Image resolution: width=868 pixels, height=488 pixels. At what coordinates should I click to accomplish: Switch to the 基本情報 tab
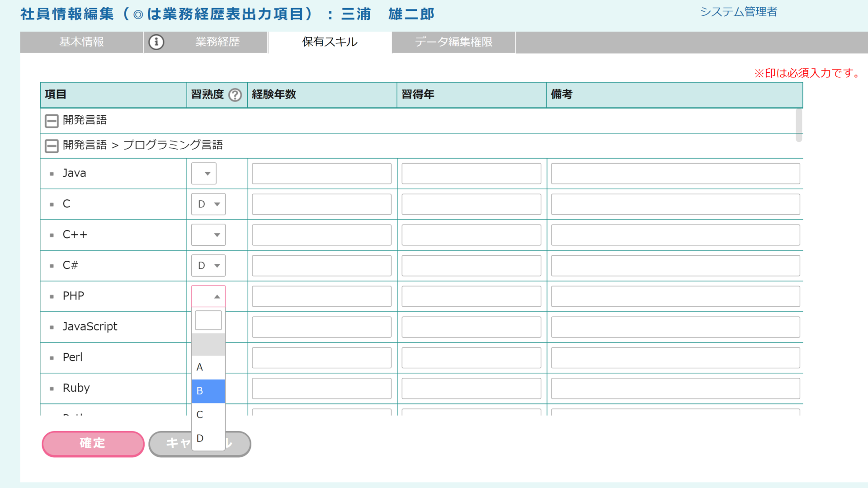coord(81,42)
